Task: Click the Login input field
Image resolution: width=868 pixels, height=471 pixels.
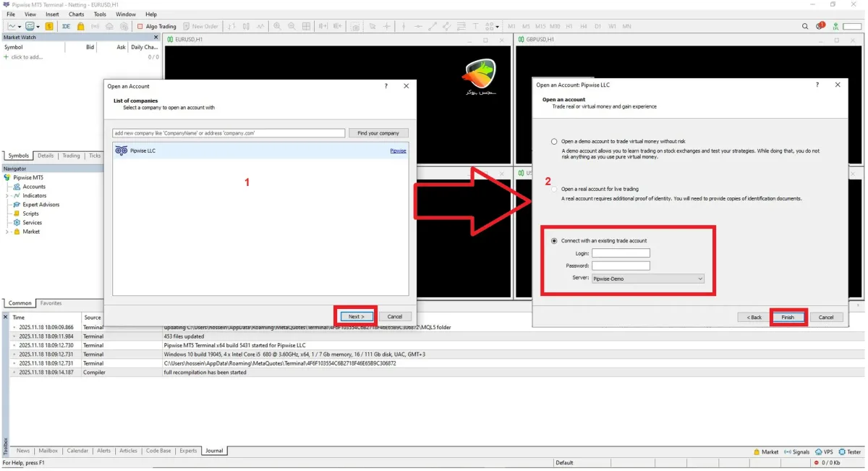Action: click(x=621, y=253)
